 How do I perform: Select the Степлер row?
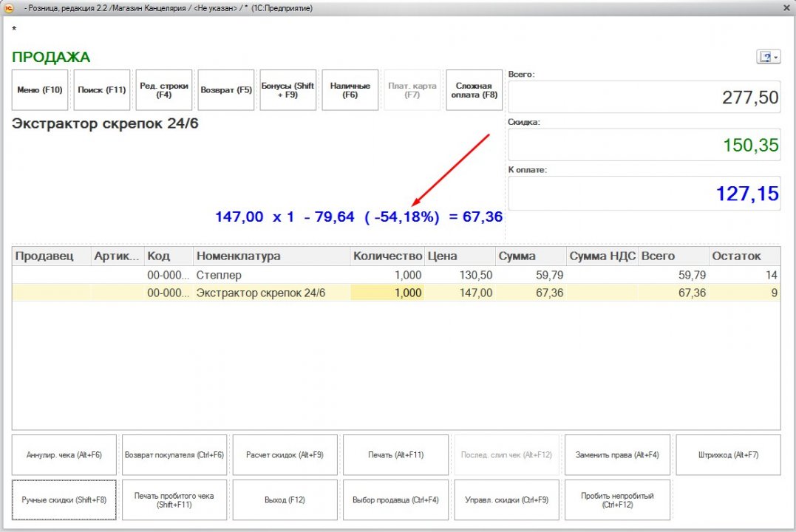click(396, 275)
